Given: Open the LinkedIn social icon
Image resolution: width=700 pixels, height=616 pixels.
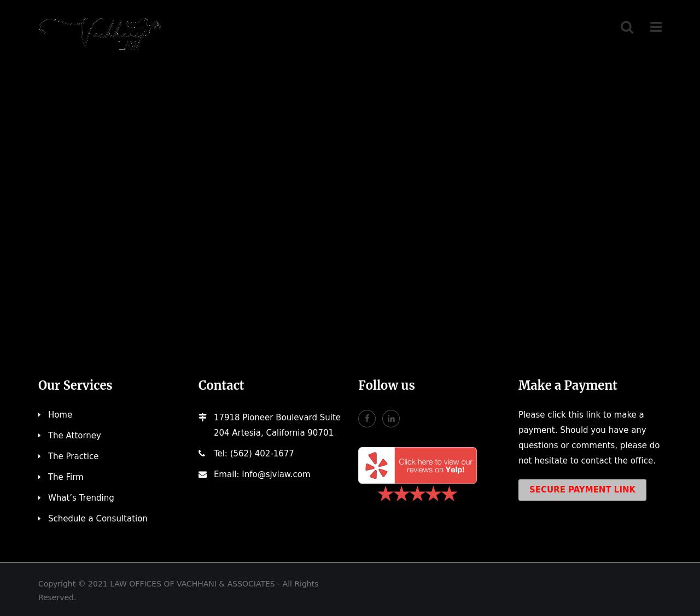Looking at the screenshot, I should point(391,419).
